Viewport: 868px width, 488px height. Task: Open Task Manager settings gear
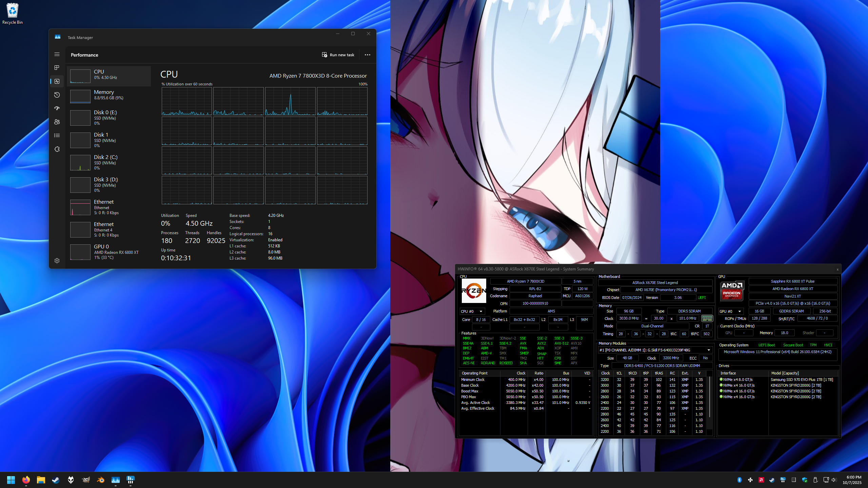[57, 261]
